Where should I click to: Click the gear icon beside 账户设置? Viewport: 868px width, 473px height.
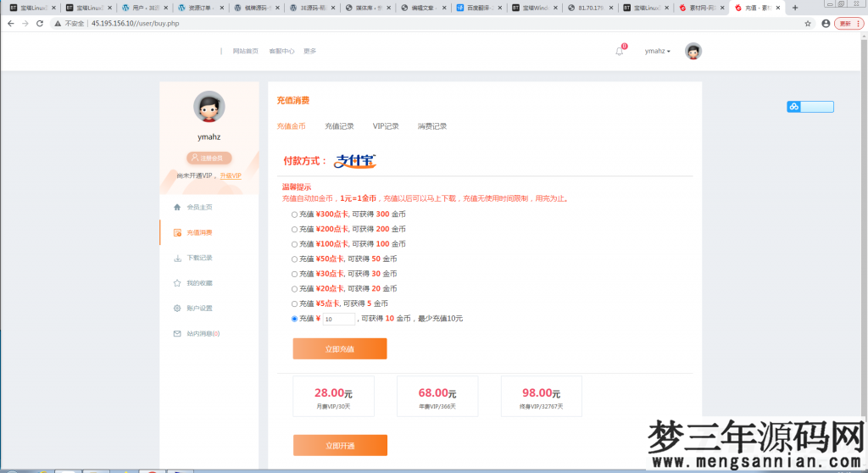click(x=177, y=308)
